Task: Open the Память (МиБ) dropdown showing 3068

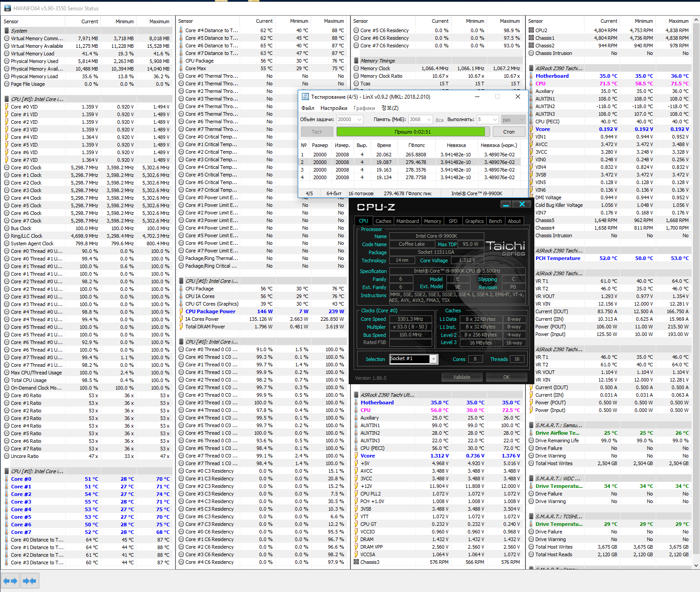Action: (421, 120)
